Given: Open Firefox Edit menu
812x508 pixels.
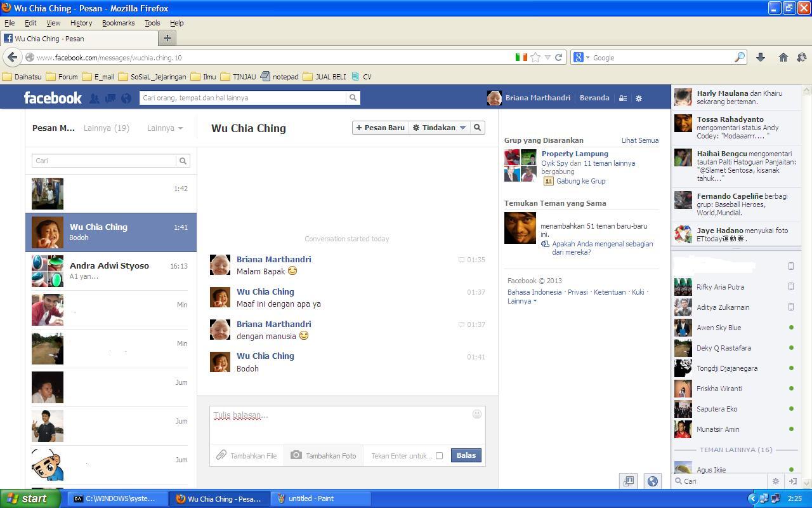Looking at the screenshot, I should tap(30, 23).
